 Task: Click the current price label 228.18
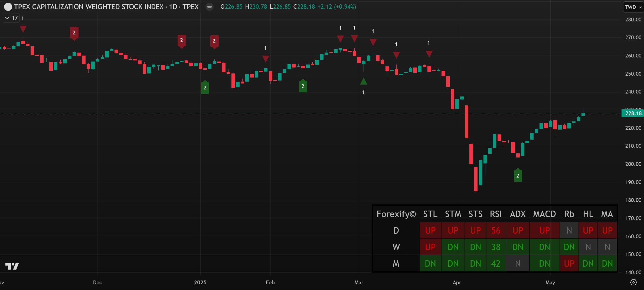[x=633, y=113]
